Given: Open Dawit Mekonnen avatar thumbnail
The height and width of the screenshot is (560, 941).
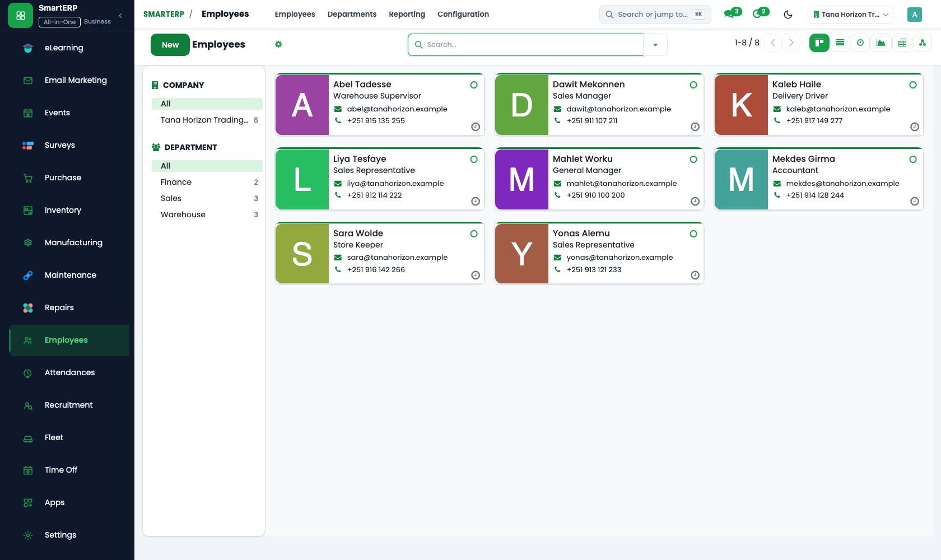Looking at the screenshot, I should click(x=521, y=105).
